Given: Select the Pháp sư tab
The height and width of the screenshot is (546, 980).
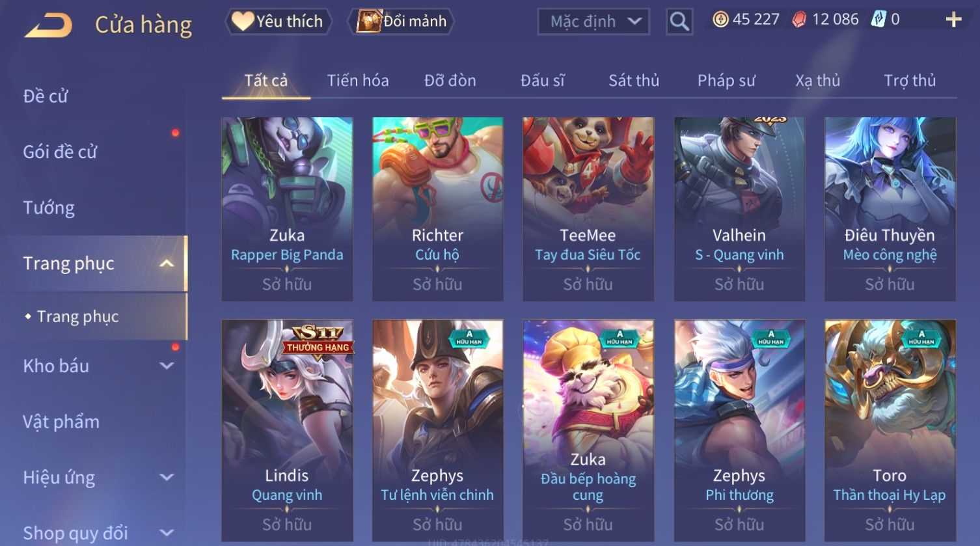Looking at the screenshot, I should pos(726,81).
